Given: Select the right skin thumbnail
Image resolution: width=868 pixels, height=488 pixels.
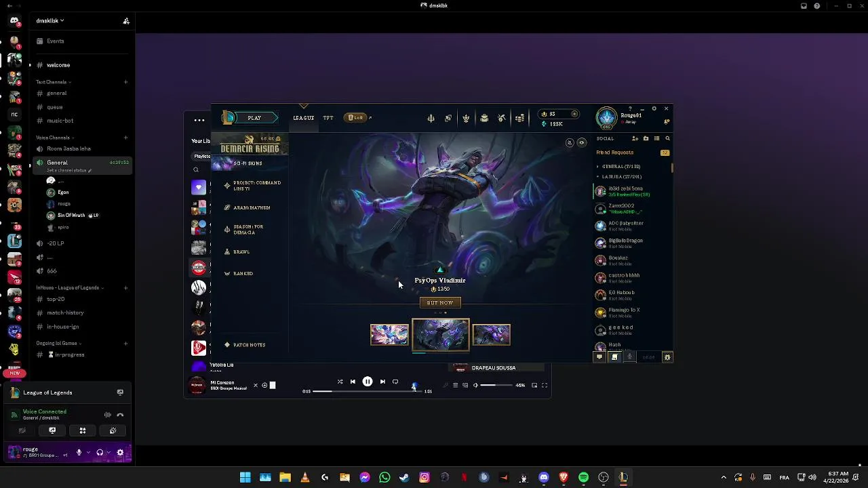Looking at the screenshot, I should click(x=491, y=335).
